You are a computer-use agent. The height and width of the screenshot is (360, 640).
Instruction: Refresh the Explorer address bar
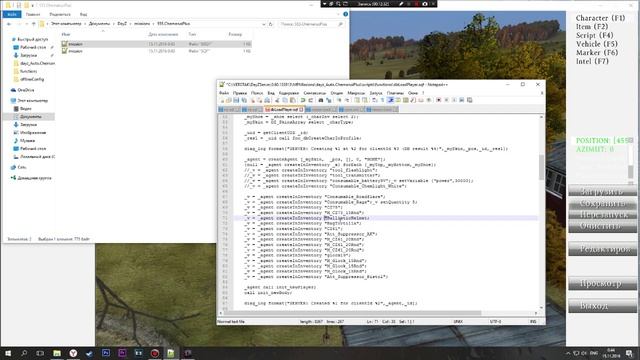[x=270, y=24]
